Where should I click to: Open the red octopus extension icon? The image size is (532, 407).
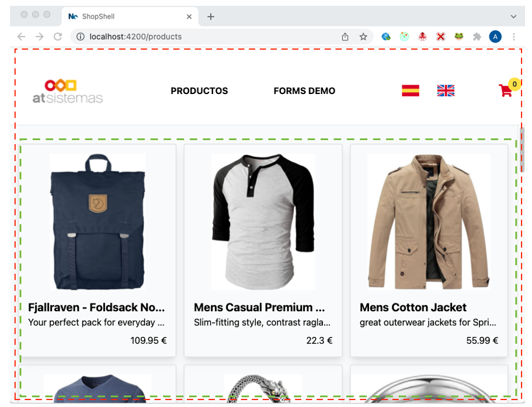coord(422,37)
